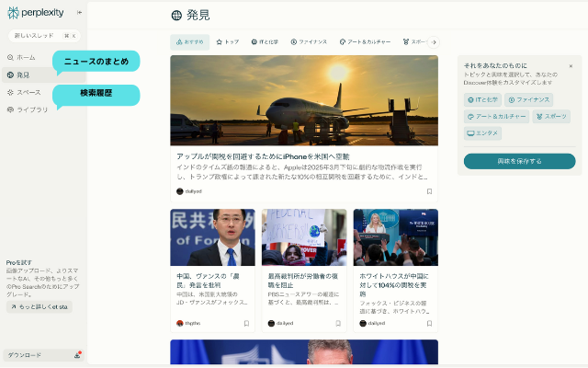Image resolution: width=588 pixels, height=368 pixels.
Task: Click the Perplexity logo
Action: pyautogui.click(x=35, y=13)
